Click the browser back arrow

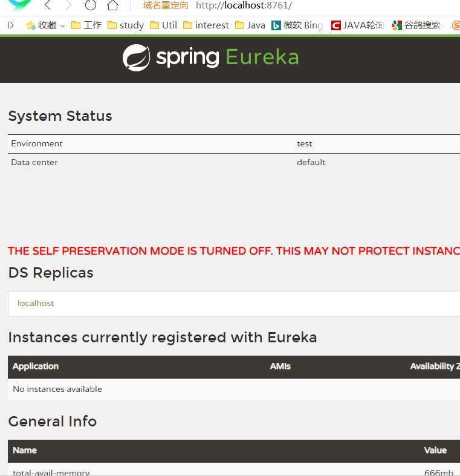tap(48, 5)
